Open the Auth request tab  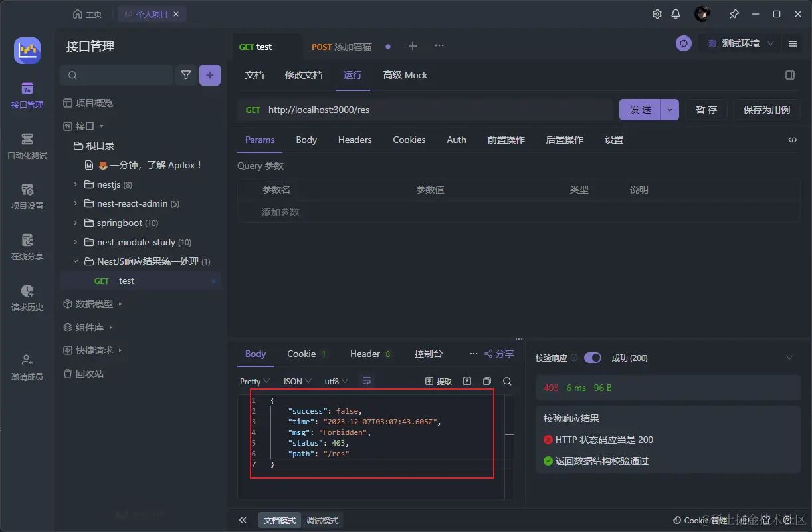457,140
